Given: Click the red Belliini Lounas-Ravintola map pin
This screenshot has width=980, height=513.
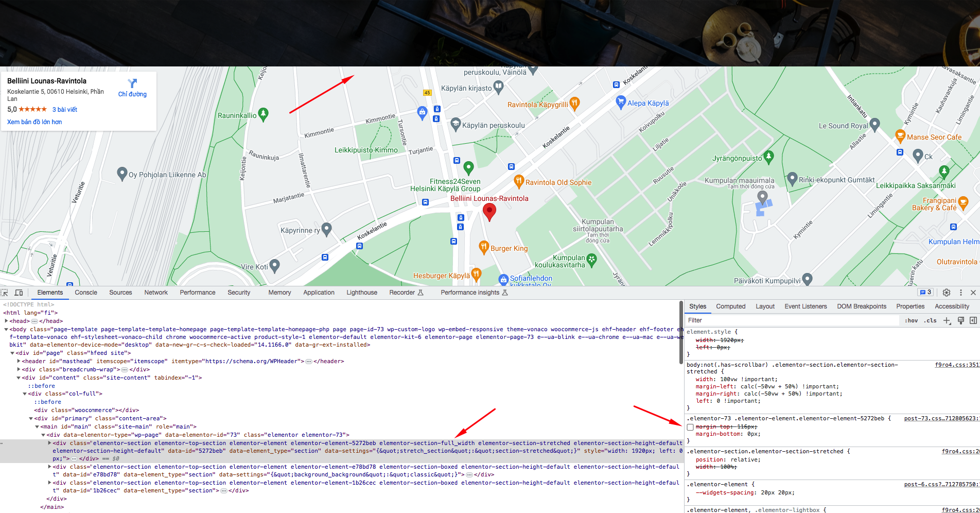Looking at the screenshot, I should pos(489,211).
